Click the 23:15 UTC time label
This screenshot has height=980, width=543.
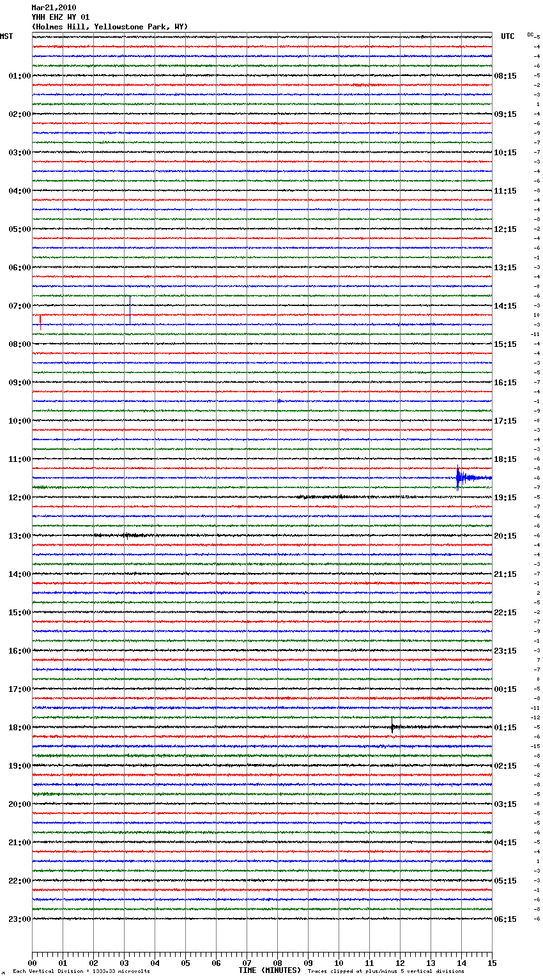(505, 651)
